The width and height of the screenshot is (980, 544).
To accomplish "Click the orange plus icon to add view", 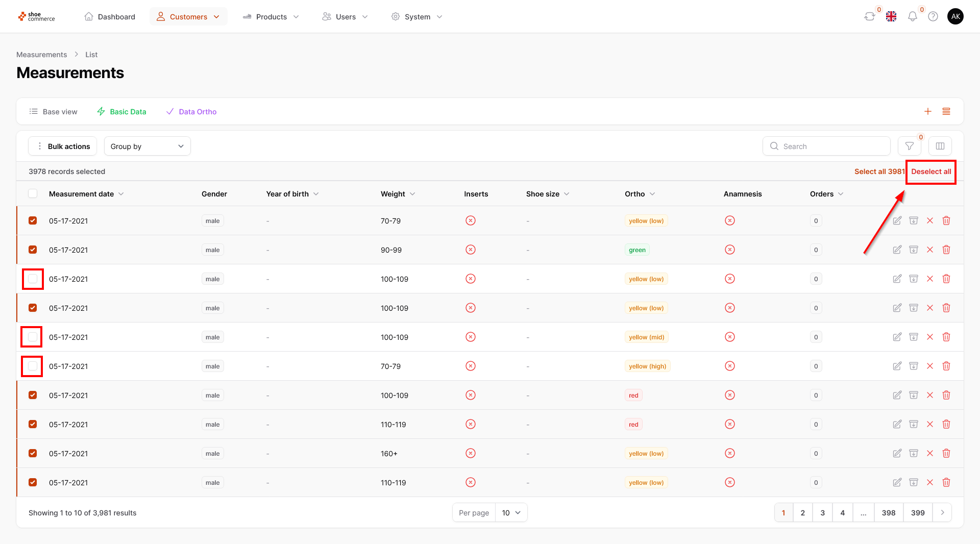I will click(928, 112).
